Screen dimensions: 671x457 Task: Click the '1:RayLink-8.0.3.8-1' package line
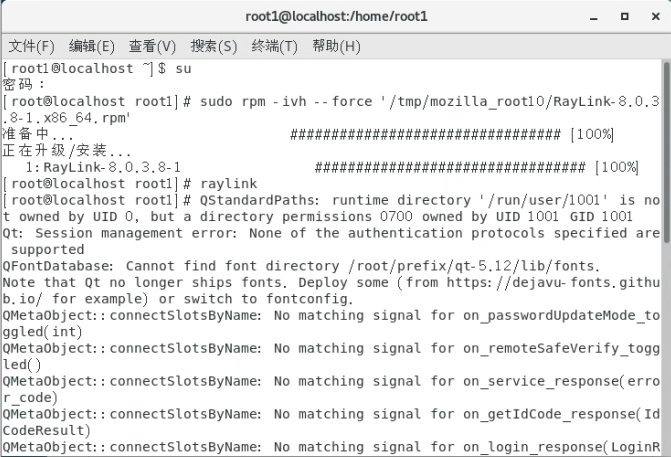103,167
